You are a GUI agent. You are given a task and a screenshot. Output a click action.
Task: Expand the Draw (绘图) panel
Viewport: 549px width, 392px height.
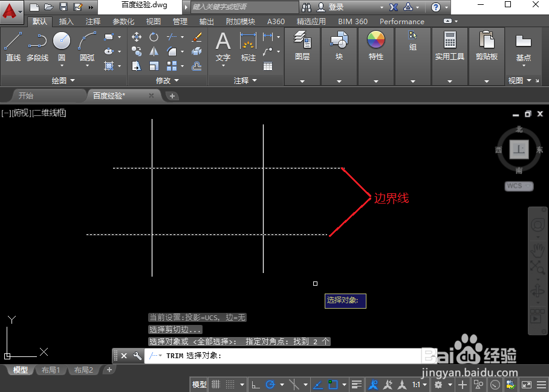(63, 80)
